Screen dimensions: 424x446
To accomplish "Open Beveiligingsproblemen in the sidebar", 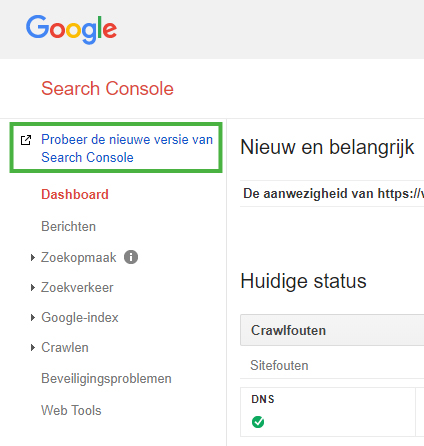I will (106, 379).
